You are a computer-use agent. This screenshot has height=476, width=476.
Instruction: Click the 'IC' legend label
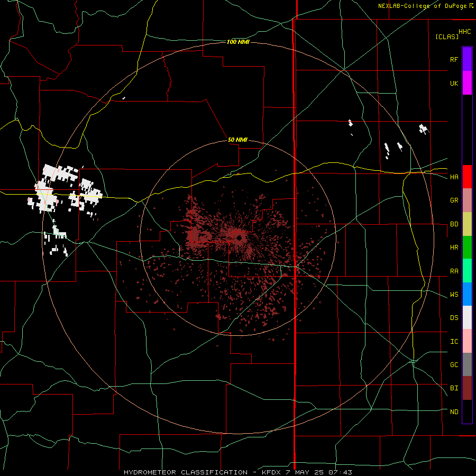point(454,342)
